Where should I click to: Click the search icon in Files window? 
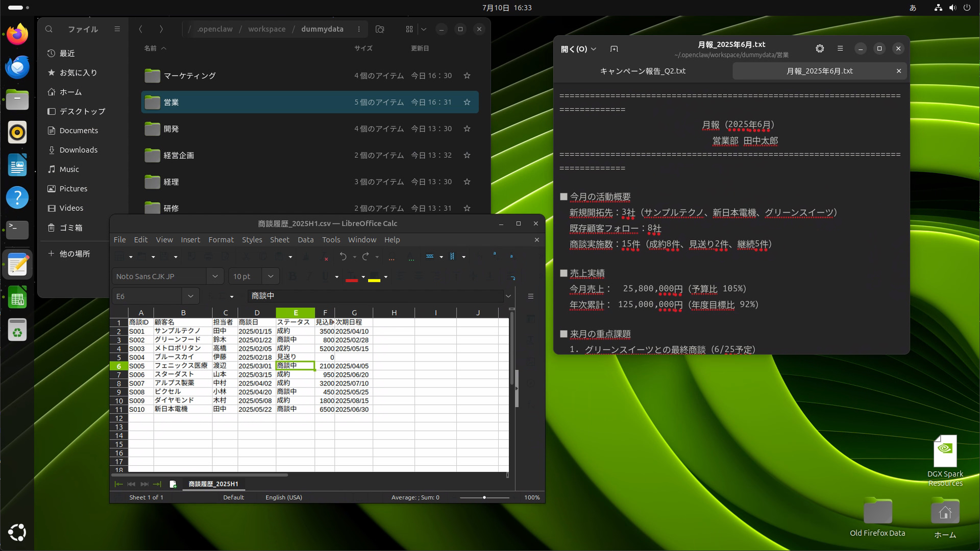49,29
